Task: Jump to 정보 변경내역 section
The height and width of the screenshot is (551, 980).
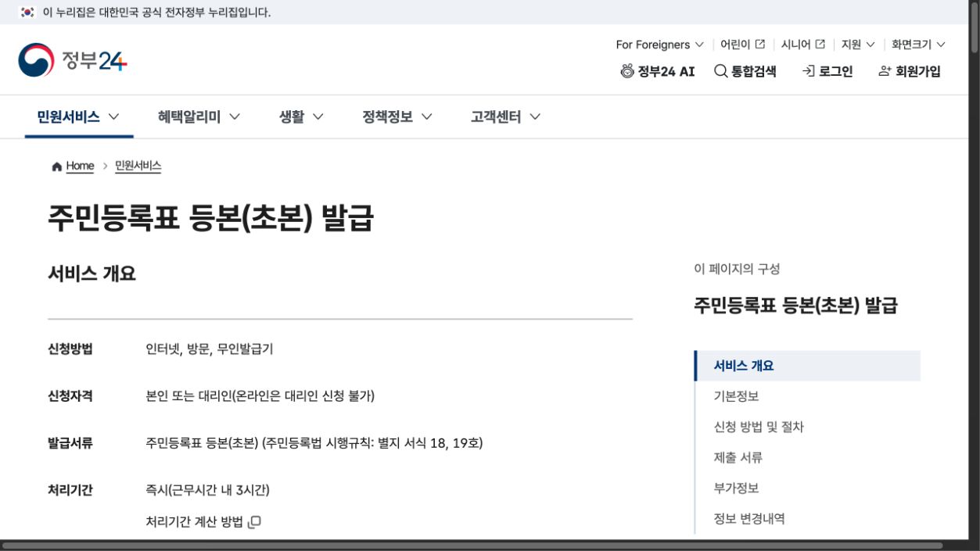Action: pos(749,518)
